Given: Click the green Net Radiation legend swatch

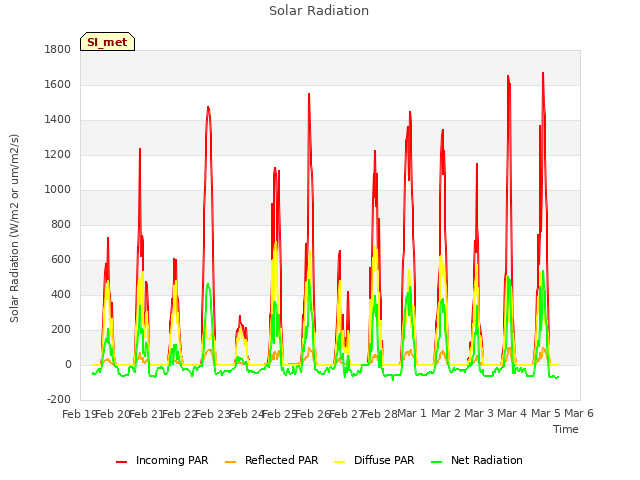Looking at the screenshot, I should coord(437,462).
